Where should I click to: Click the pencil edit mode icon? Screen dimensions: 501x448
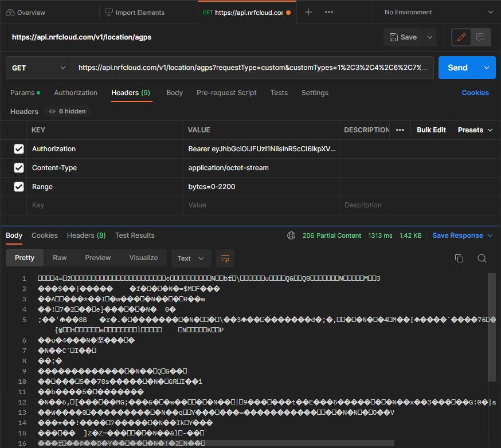(x=460, y=37)
